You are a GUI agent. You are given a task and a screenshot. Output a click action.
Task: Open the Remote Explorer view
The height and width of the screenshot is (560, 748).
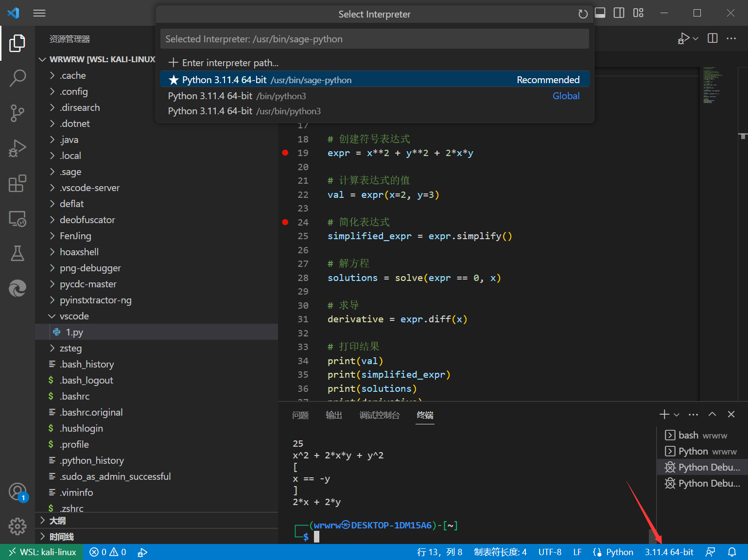(x=17, y=219)
